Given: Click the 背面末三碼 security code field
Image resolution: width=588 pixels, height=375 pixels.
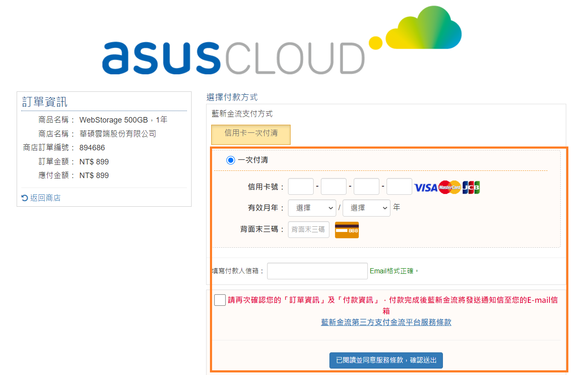Looking at the screenshot, I should click(309, 230).
